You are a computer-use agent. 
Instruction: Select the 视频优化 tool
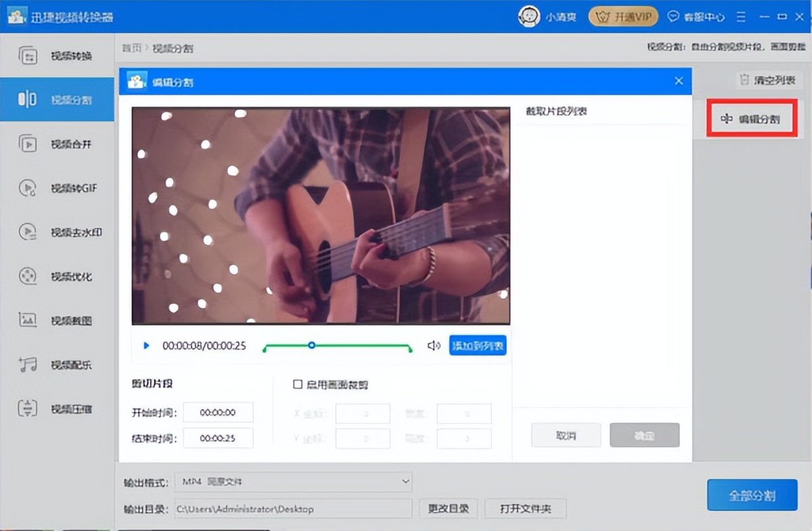click(57, 276)
